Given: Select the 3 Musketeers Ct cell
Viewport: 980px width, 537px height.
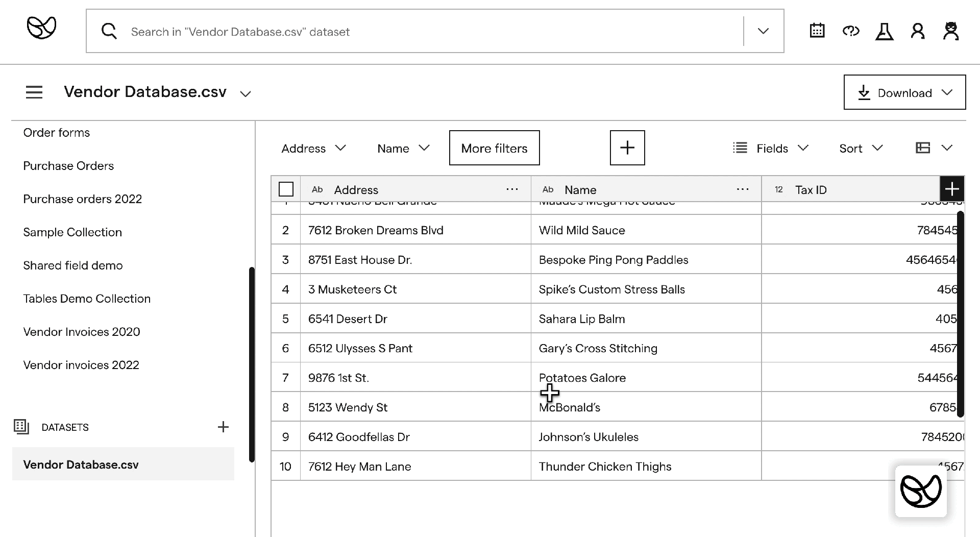Looking at the screenshot, I should click(x=415, y=289).
